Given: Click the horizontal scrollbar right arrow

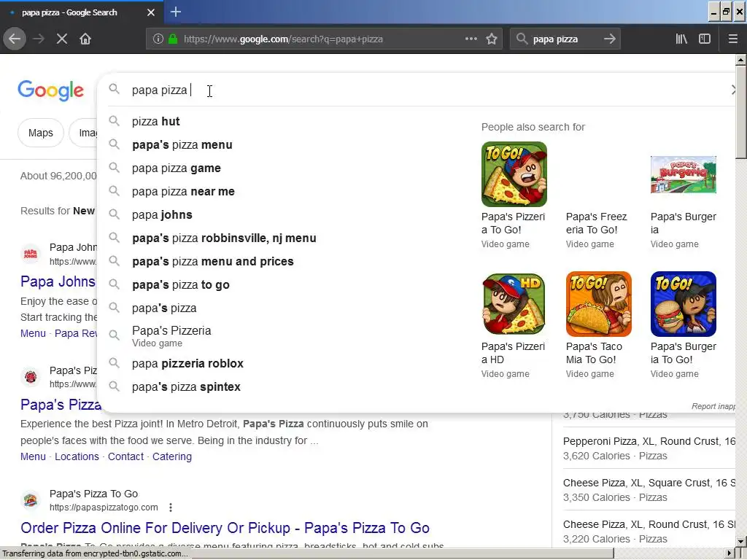Looking at the screenshot, I should [729, 553].
